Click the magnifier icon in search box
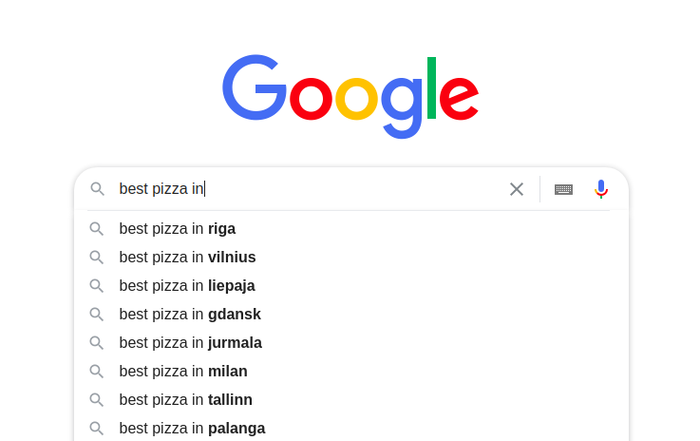The height and width of the screenshot is (441, 700). click(97, 189)
